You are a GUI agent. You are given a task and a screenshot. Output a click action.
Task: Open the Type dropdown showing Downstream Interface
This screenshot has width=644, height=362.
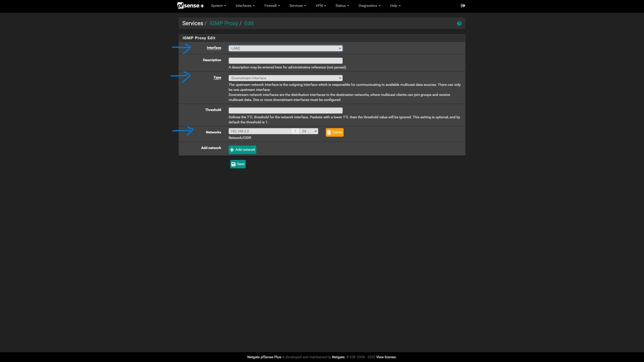click(x=285, y=78)
